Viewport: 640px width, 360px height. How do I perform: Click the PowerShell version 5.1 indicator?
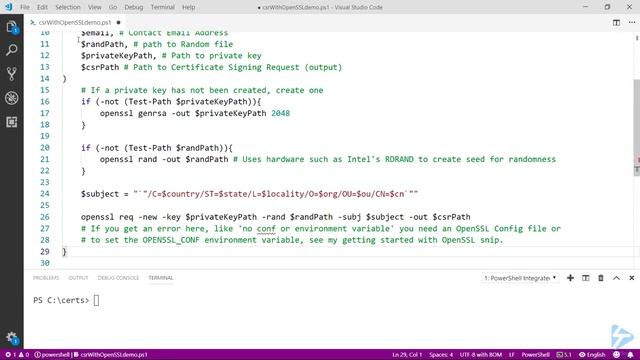click(564, 355)
